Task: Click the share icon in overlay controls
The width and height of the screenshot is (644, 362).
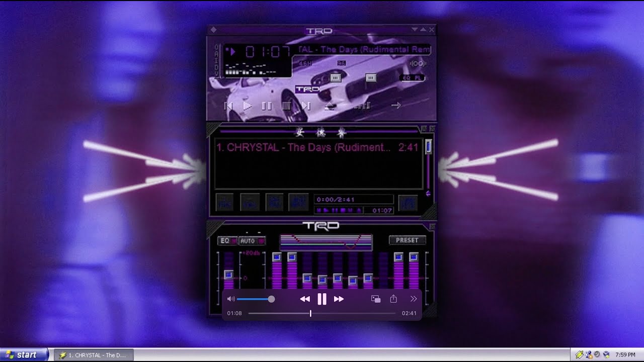Action: tap(393, 299)
